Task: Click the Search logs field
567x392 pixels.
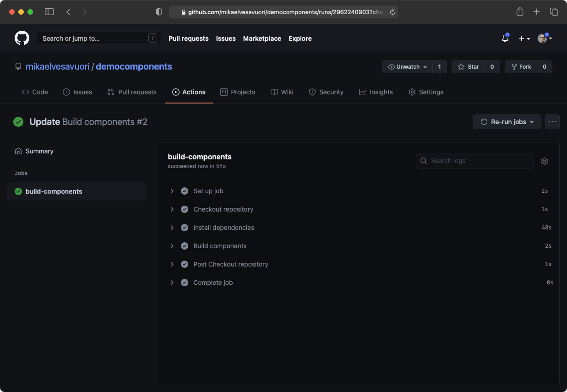Action: click(x=475, y=161)
